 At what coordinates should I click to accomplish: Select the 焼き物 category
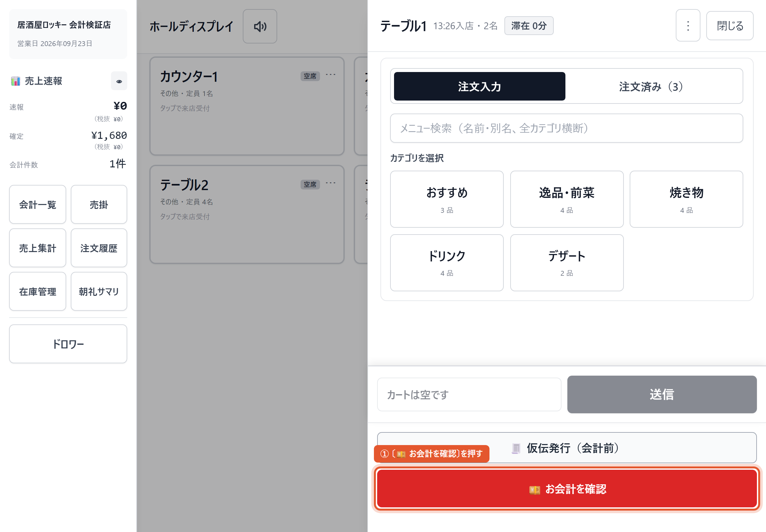tap(686, 199)
